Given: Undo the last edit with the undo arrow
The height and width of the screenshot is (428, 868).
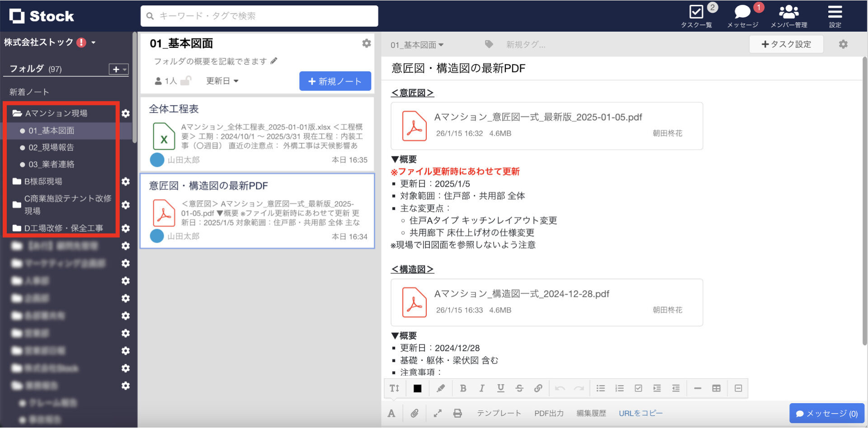Looking at the screenshot, I should click(x=560, y=388).
